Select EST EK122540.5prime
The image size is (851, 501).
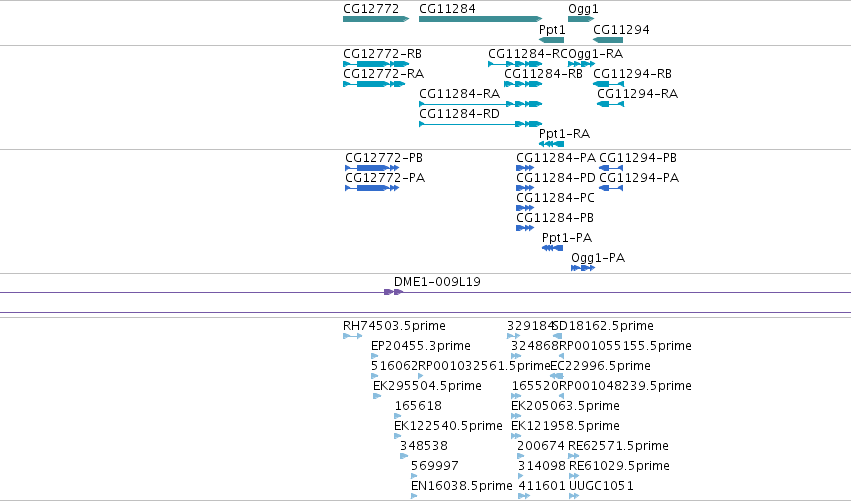tap(448, 427)
